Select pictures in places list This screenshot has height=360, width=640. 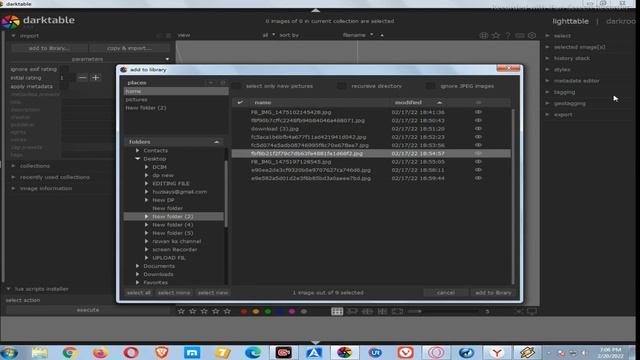coord(176,100)
